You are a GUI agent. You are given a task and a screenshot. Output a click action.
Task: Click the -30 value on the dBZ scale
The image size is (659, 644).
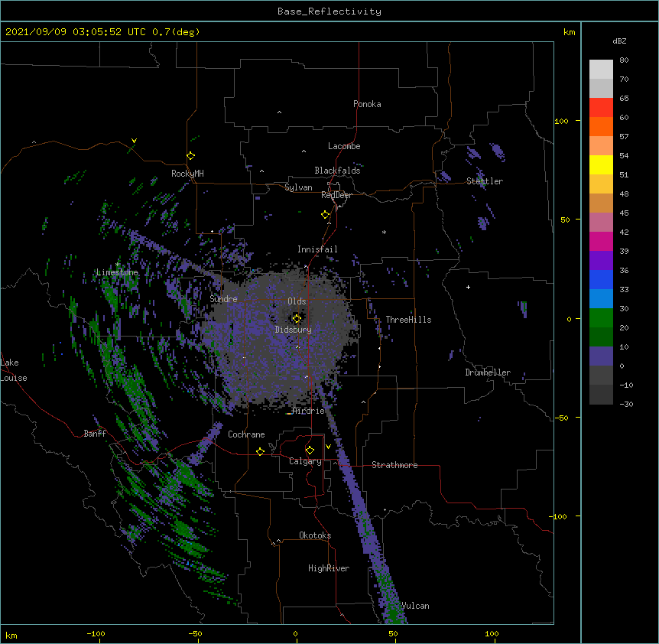(626, 404)
